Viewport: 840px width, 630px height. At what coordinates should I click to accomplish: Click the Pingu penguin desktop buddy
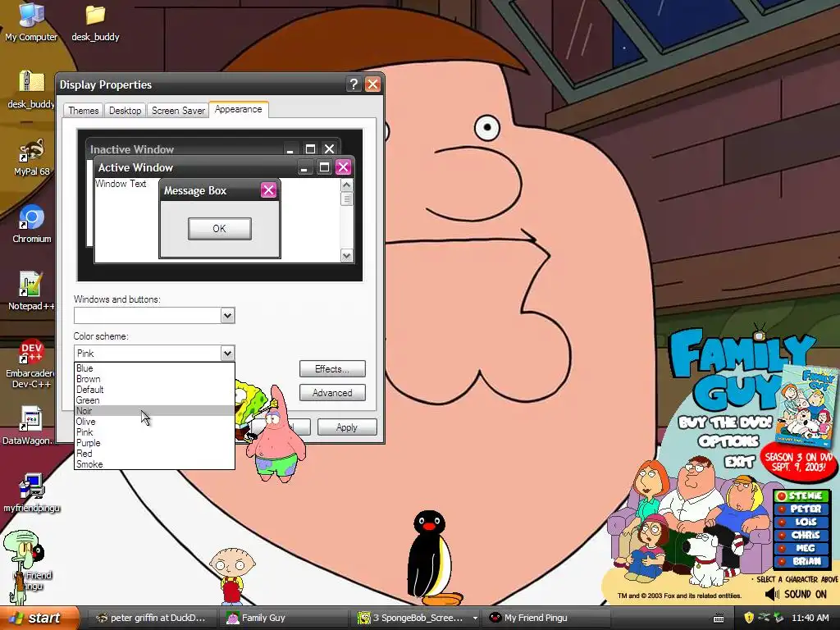[433, 557]
